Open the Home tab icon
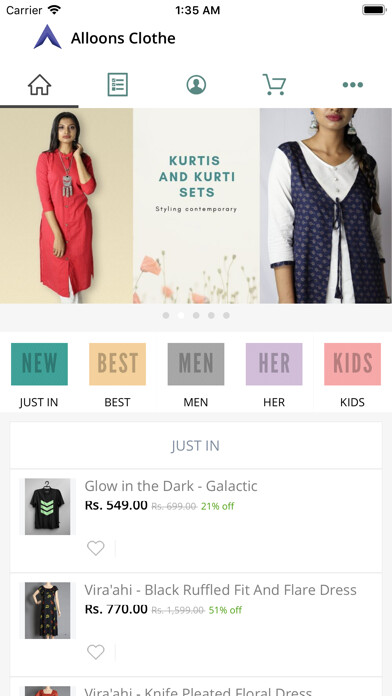The image size is (392, 696). [x=40, y=84]
